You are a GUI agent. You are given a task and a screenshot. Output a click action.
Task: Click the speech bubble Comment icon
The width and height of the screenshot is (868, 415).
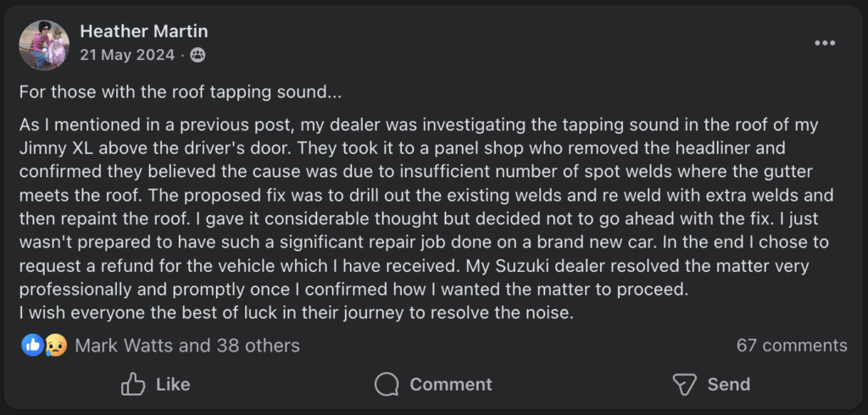pos(387,385)
